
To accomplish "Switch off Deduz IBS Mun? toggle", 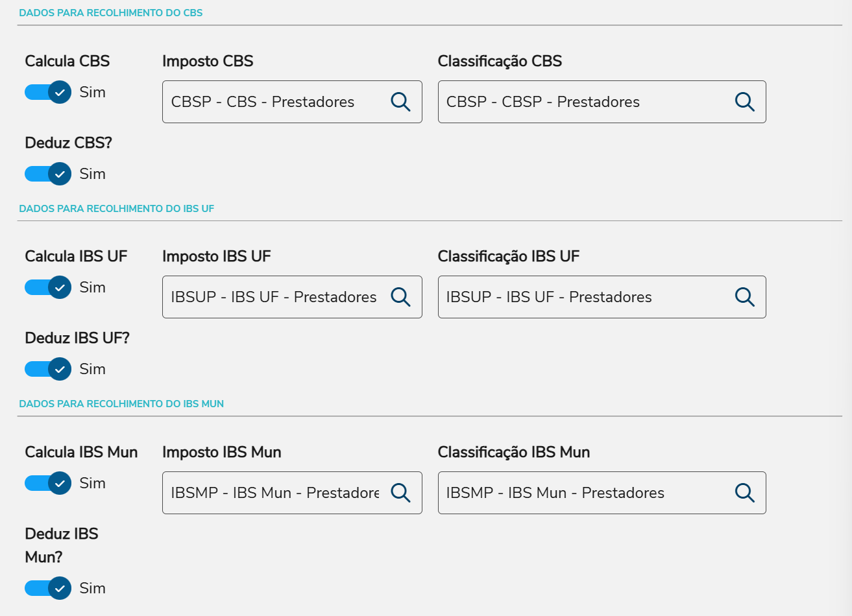I will click(x=48, y=588).
